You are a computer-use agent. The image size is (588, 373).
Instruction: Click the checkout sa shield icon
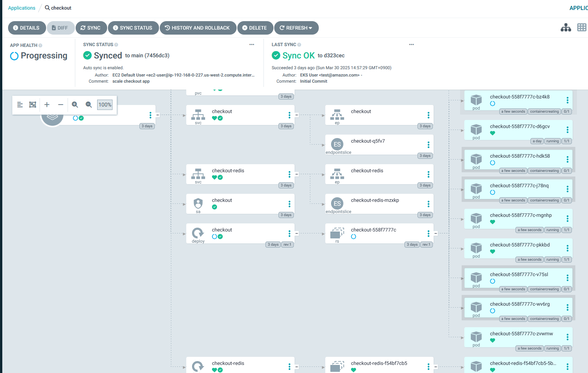point(198,203)
